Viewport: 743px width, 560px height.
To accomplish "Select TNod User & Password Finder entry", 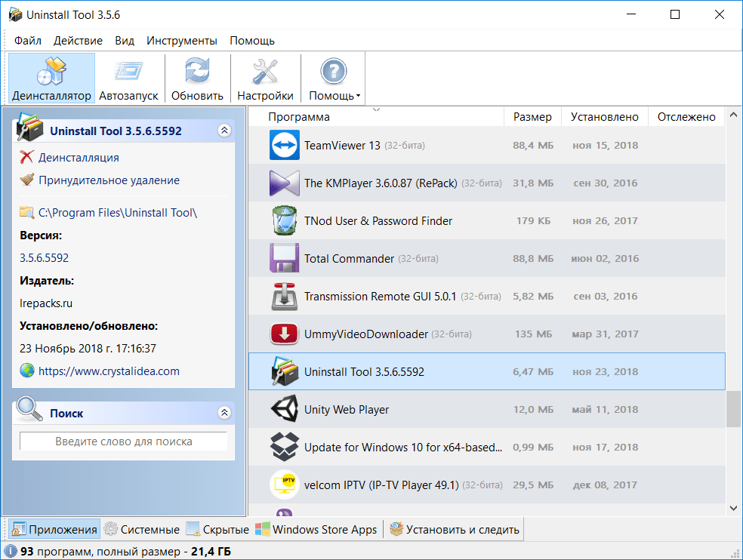I will (378, 221).
